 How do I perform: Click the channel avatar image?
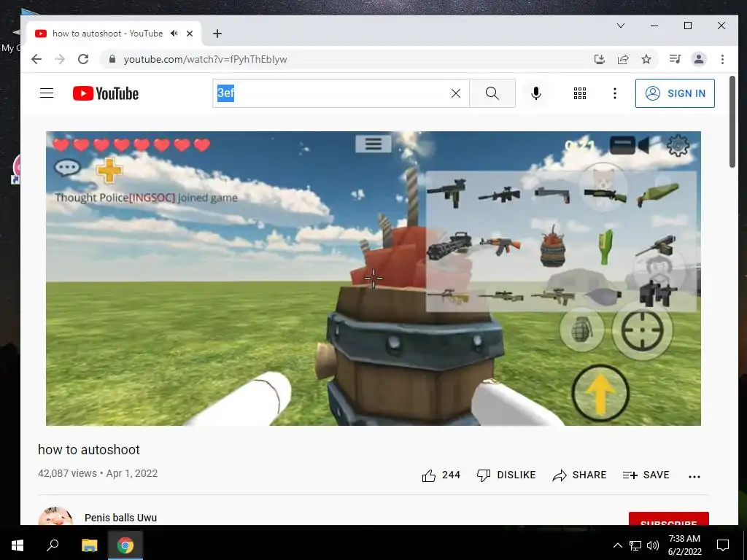55,516
